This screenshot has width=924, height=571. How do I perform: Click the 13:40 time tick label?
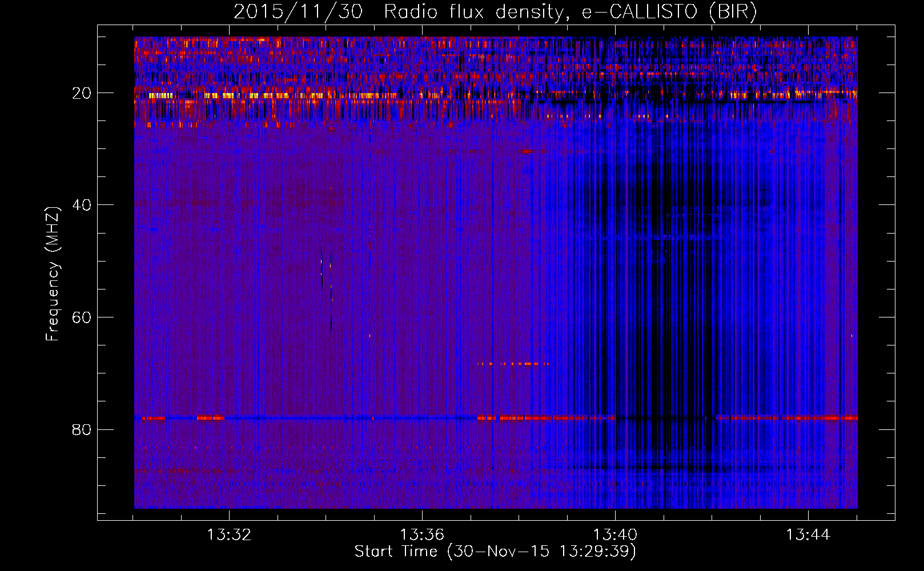tap(615, 535)
